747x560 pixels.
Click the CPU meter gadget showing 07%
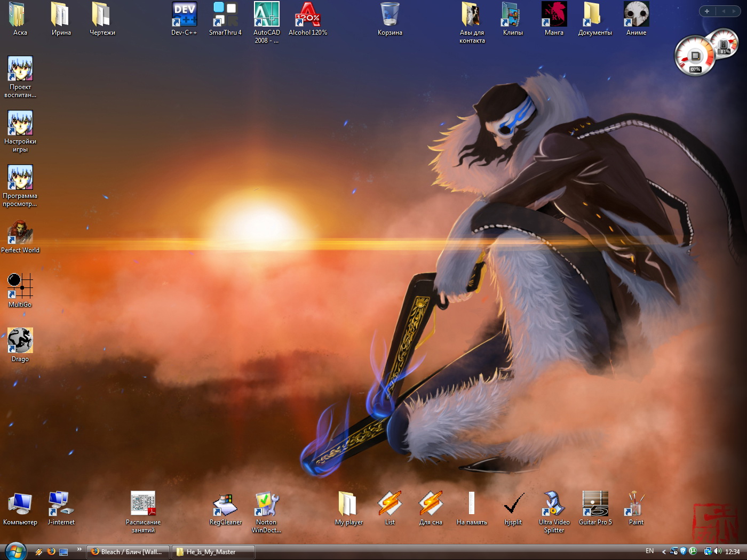(694, 56)
